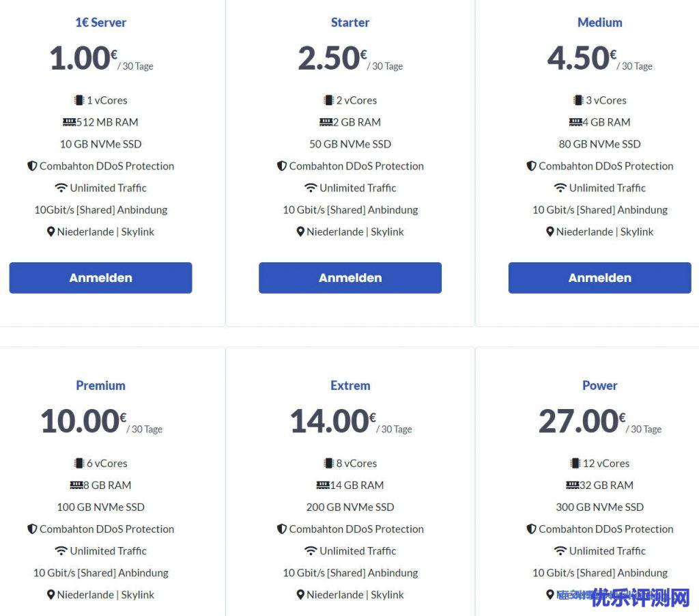The width and height of the screenshot is (699, 616).
Task: Select the Starter plan heading
Action: coord(350,23)
